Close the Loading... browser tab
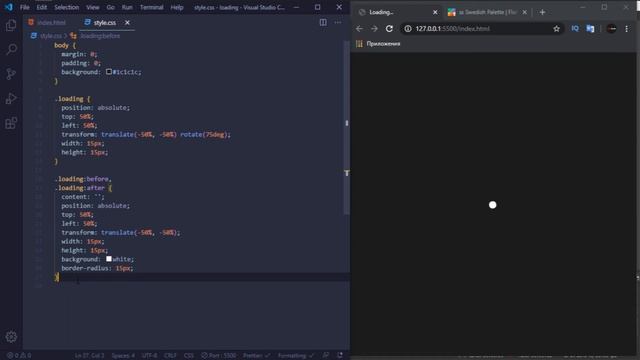Screen dimensions: 640x360 click(x=435, y=12)
